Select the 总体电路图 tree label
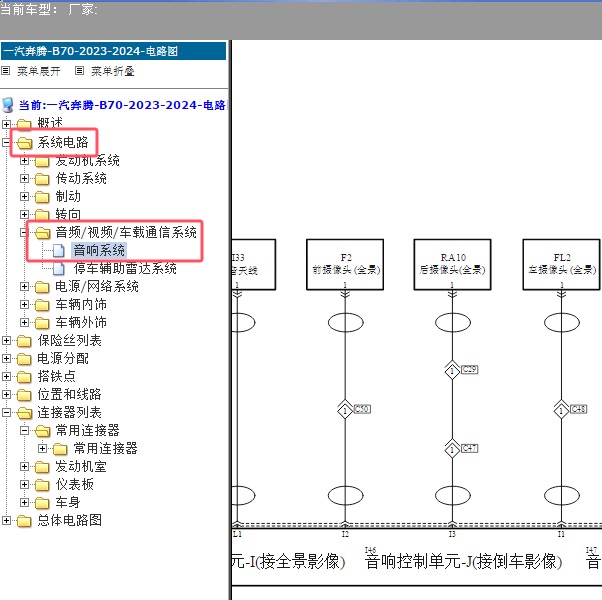Image resolution: width=602 pixels, height=600 pixels. (69, 521)
